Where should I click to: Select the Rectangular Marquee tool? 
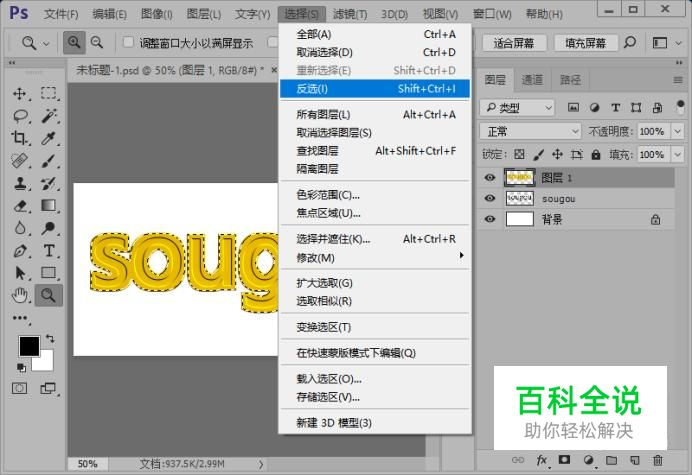(49, 93)
